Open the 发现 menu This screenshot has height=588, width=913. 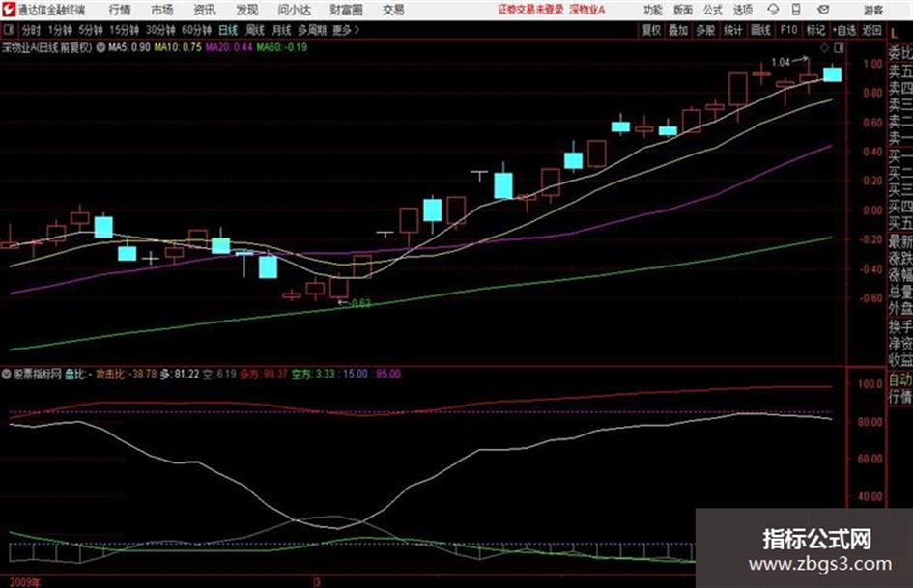pos(246,10)
